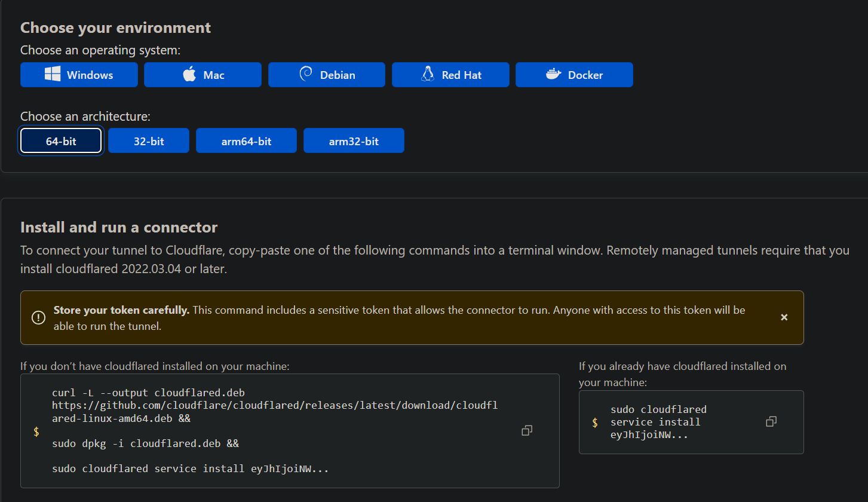Select the 64-bit architecture option
The image size is (868, 502).
click(x=61, y=141)
